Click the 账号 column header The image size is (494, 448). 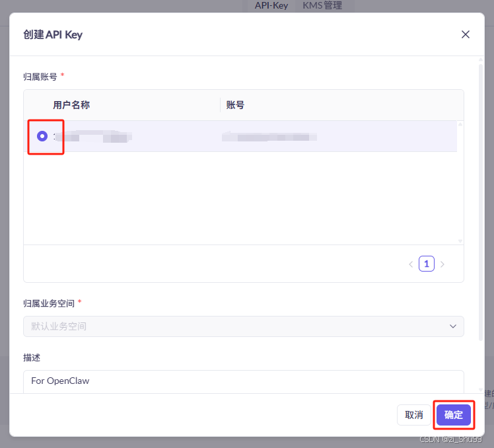pos(235,104)
